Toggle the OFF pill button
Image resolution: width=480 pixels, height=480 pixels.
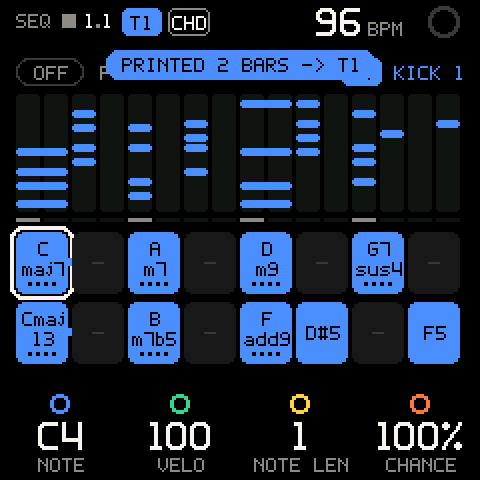pos(50,72)
